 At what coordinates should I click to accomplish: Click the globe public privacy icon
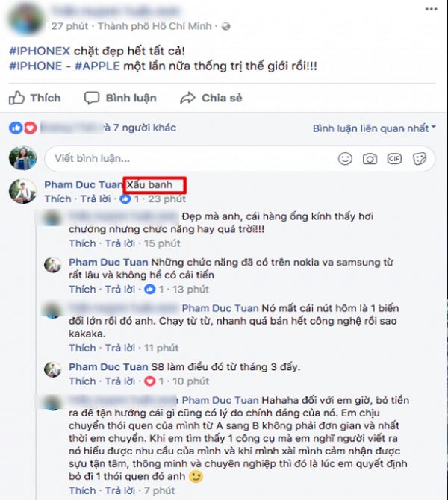(x=226, y=26)
